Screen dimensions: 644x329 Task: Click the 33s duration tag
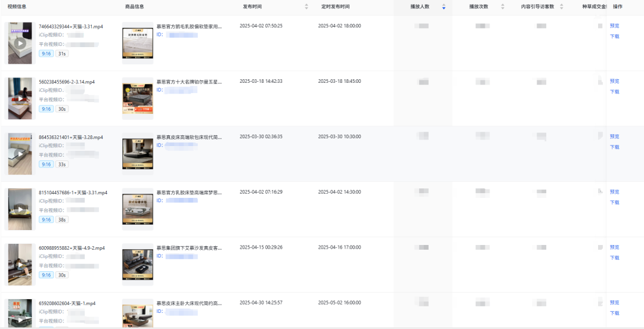pos(62,164)
